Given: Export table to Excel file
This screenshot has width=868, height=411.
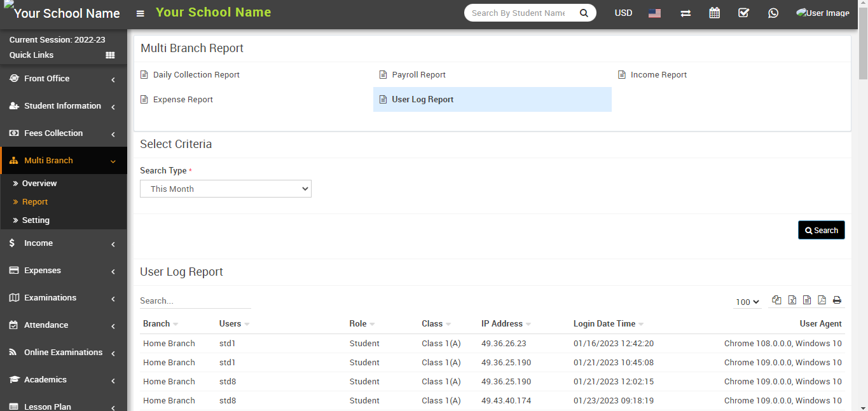Looking at the screenshot, I should pyautogui.click(x=792, y=300).
